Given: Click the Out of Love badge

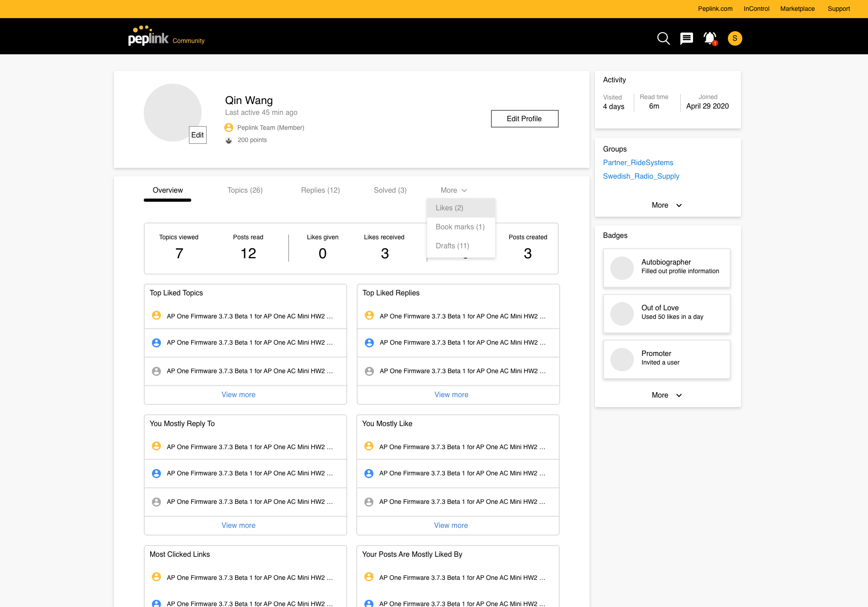Looking at the screenshot, I should pyautogui.click(x=666, y=313).
